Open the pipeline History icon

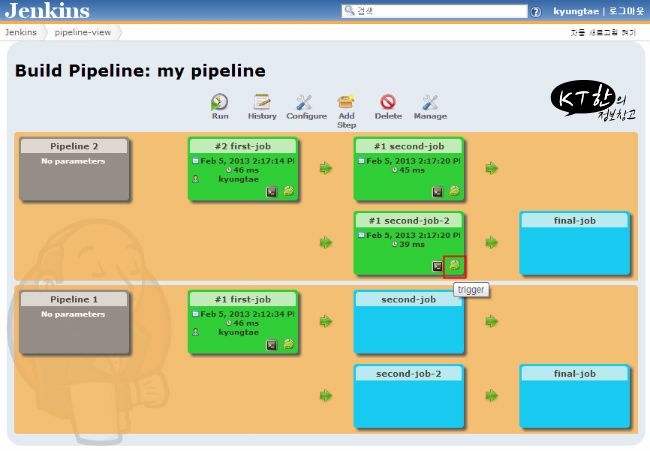tap(262, 102)
